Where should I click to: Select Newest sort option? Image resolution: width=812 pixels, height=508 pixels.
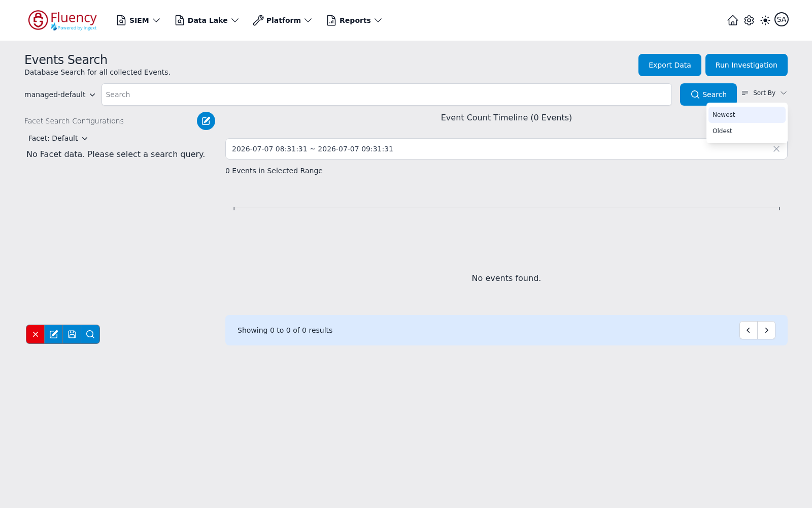[747, 115]
